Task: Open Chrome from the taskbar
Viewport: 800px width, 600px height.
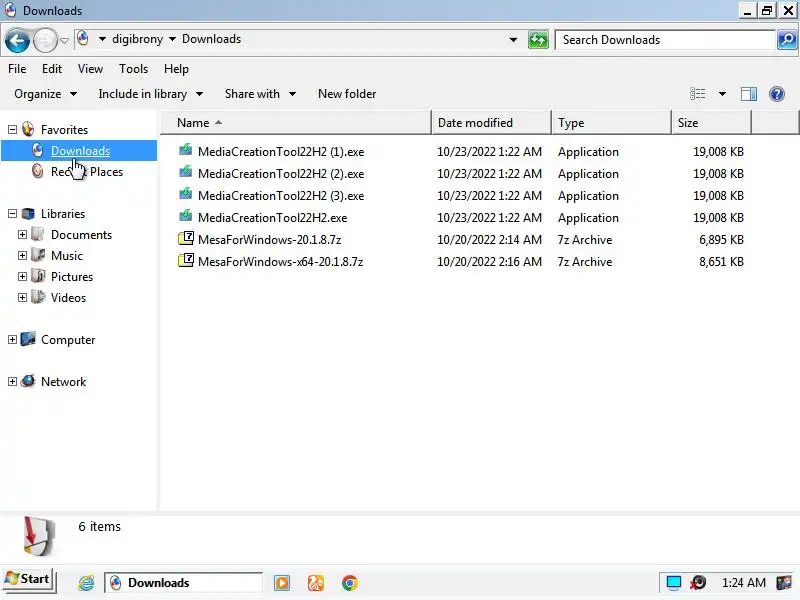Action: (349, 583)
